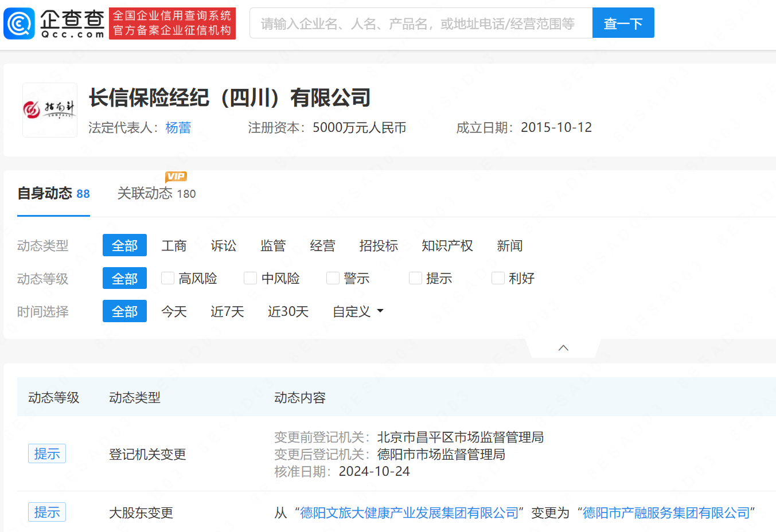Click the VIP badge on 关联动态
Image resolution: width=776 pixels, height=532 pixels.
[176, 177]
